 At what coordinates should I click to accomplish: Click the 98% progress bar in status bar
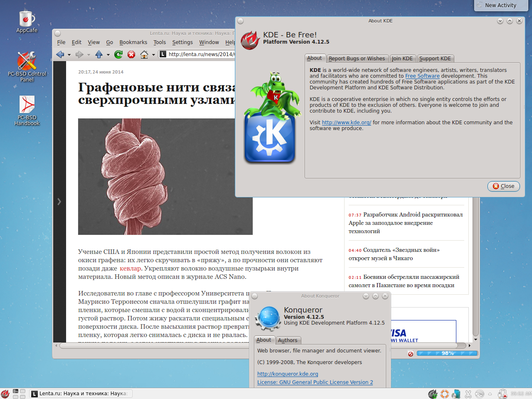coord(447,353)
